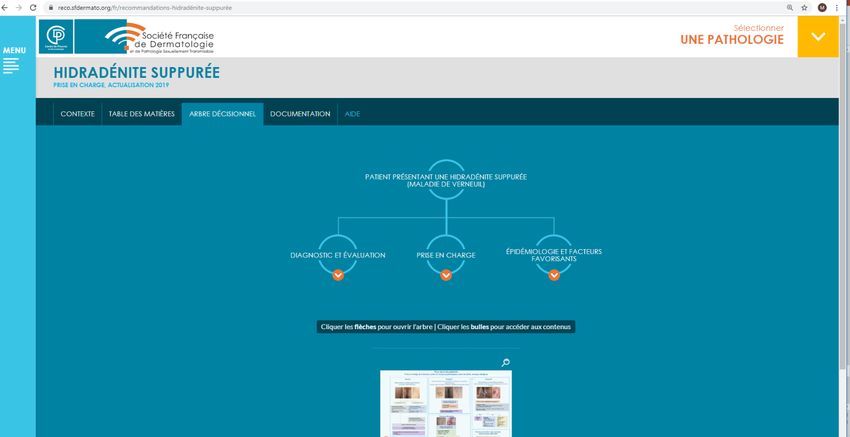Click the Société Française de Dermatologie logo
This screenshot has height=437, width=850.
pyautogui.click(x=160, y=37)
